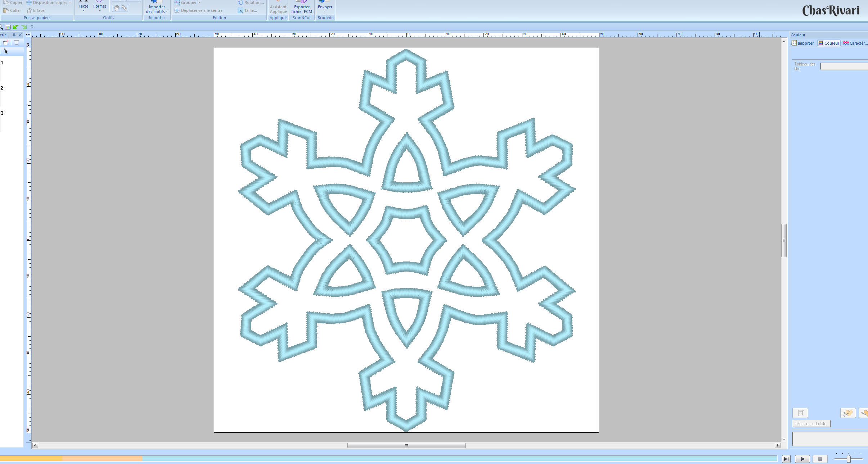The width and height of the screenshot is (868, 464).
Task: Switch to the Couleur tab
Action: (x=829, y=43)
